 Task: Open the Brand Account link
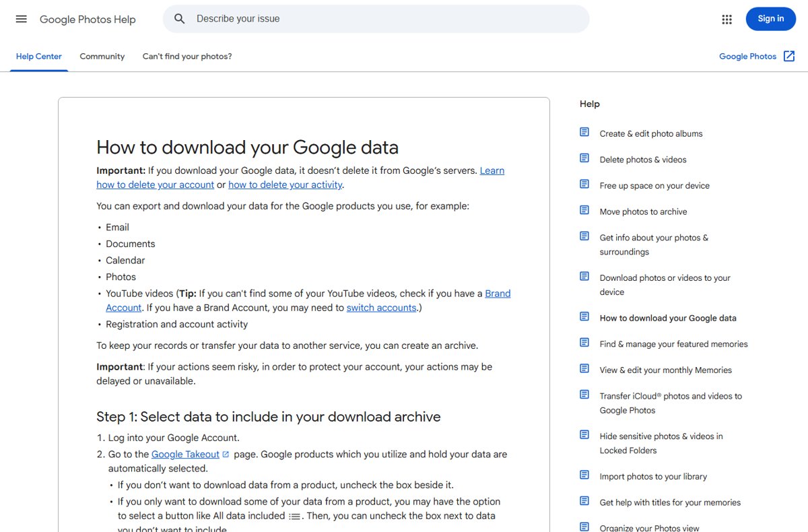click(x=498, y=294)
